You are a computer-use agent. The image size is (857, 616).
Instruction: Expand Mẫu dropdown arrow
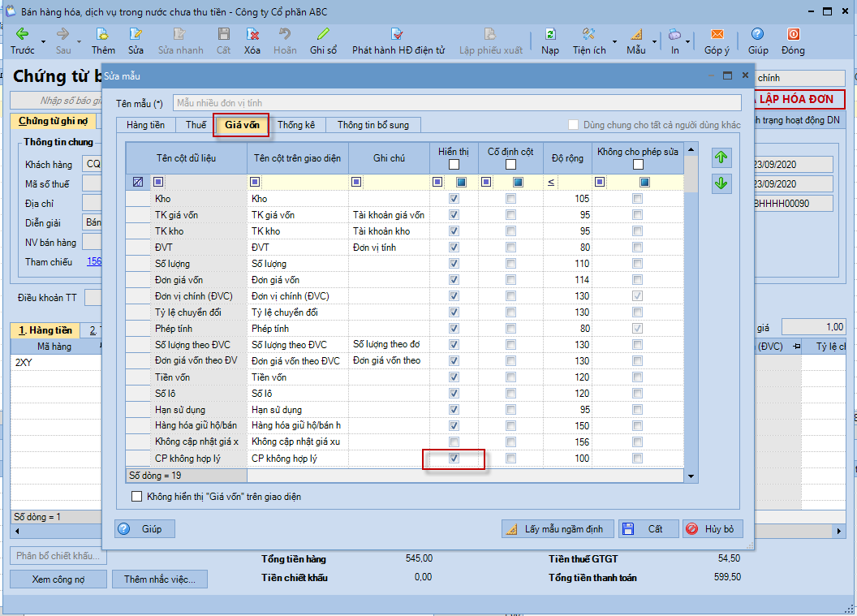(x=654, y=41)
